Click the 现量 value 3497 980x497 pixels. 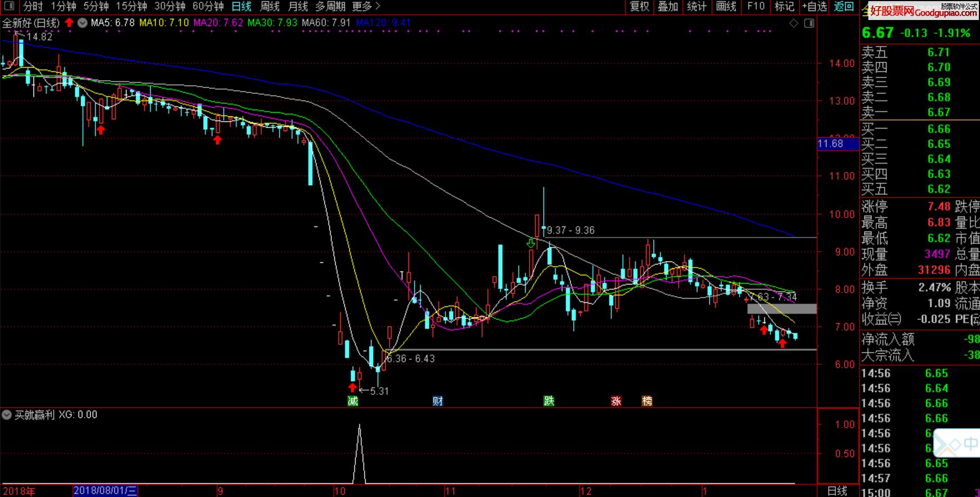(x=937, y=254)
